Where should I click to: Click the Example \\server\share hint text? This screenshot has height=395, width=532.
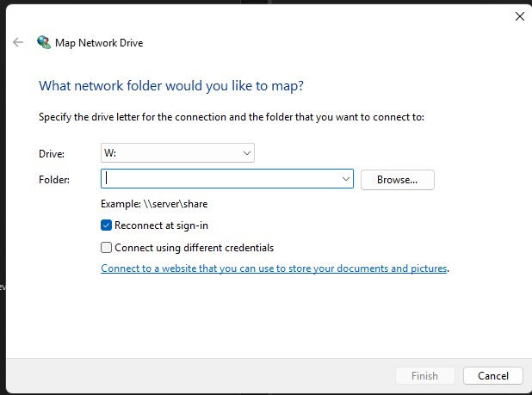154,204
